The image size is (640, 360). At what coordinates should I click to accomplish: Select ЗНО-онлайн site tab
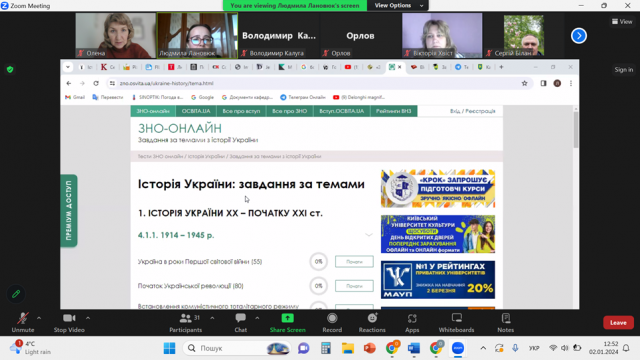[x=153, y=111]
